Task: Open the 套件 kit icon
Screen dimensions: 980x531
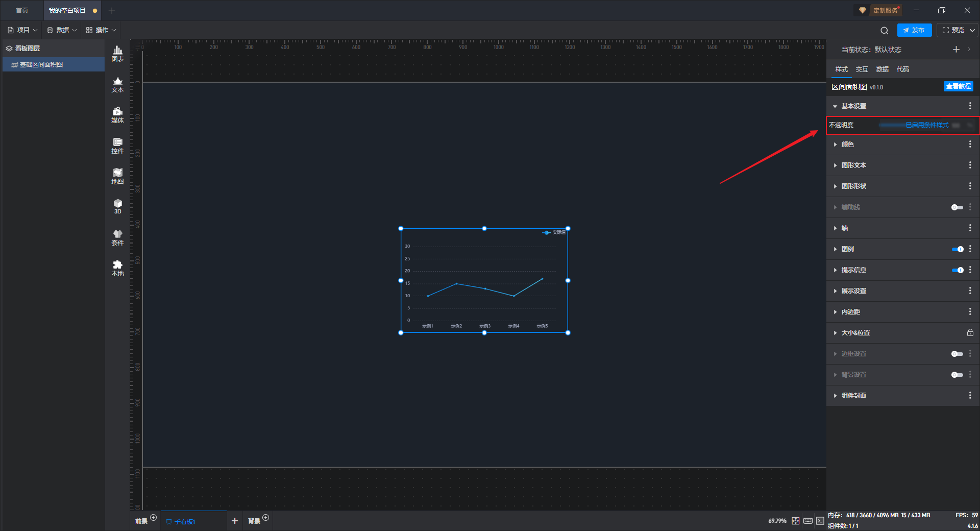Action: [x=117, y=237]
